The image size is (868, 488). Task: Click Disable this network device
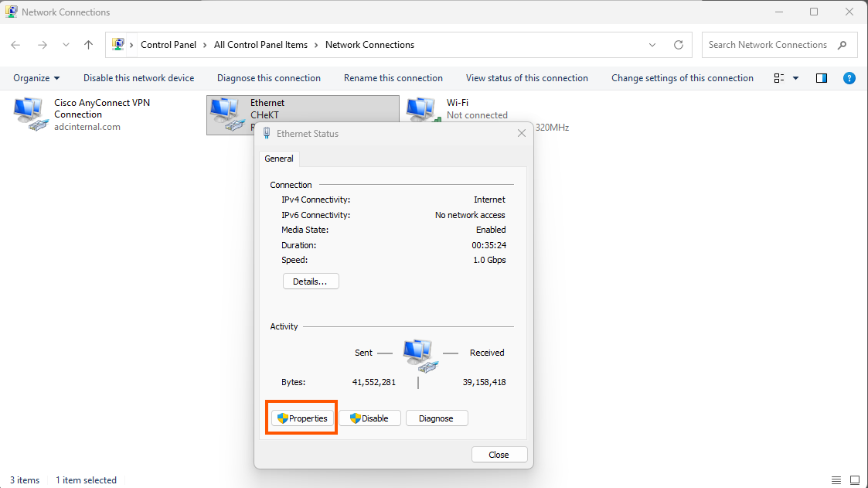[x=139, y=78]
